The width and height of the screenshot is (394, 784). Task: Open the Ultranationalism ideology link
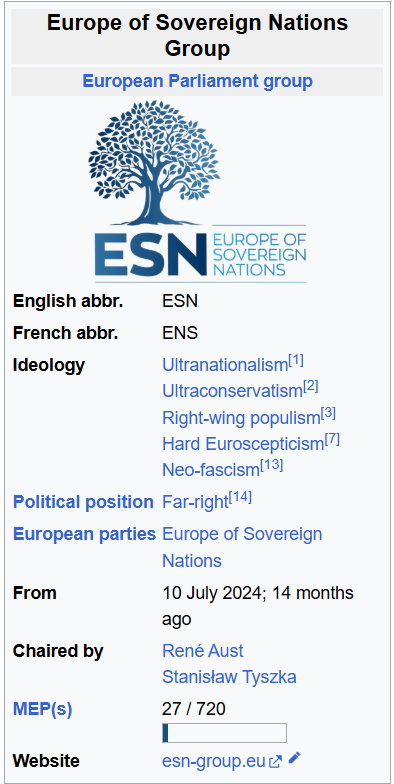pos(225,366)
